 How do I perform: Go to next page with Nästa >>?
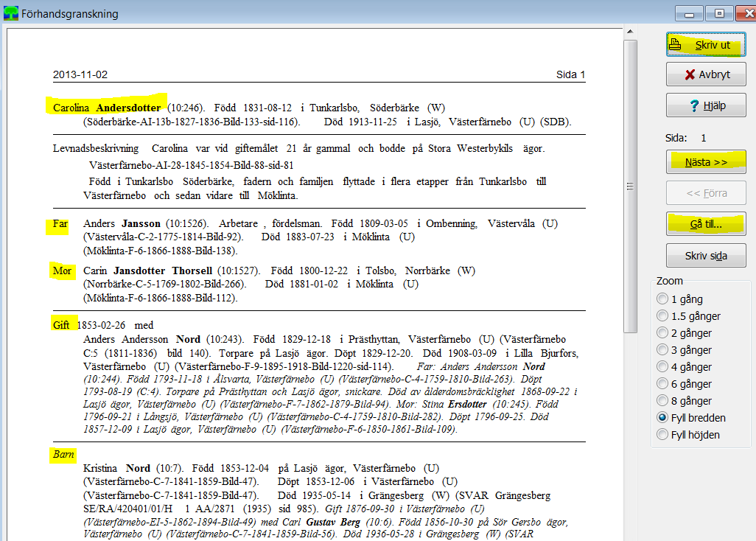click(706, 162)
